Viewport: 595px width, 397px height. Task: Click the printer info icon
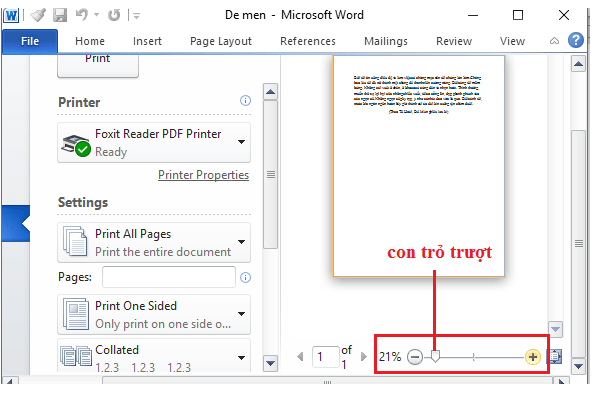[246, 101]
